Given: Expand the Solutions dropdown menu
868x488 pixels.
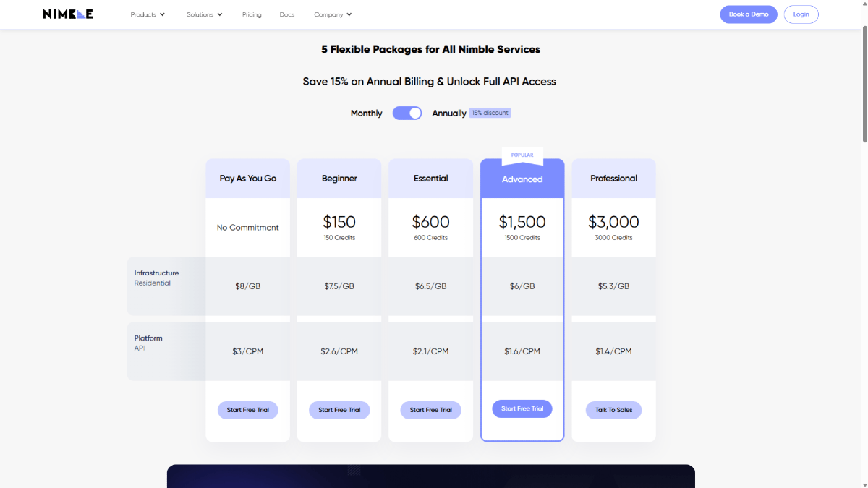Looking at the screenshot, I should (x=205, y=14).
